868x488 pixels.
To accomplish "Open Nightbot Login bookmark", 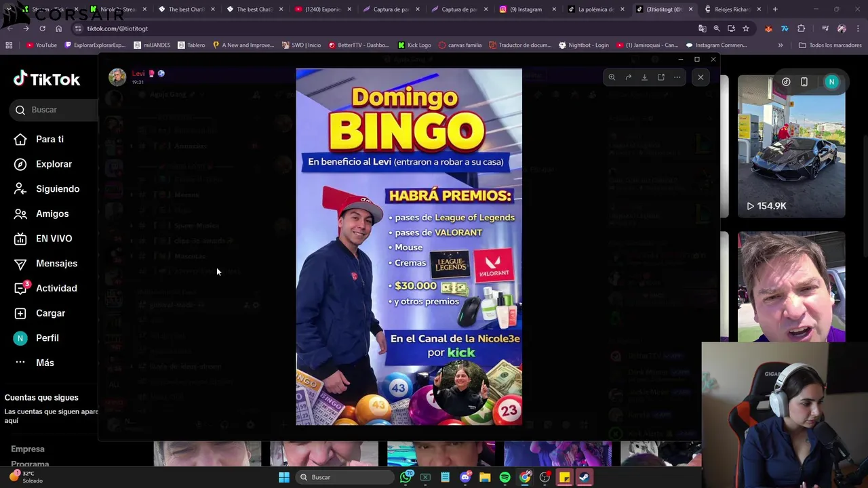I will 583,45.
